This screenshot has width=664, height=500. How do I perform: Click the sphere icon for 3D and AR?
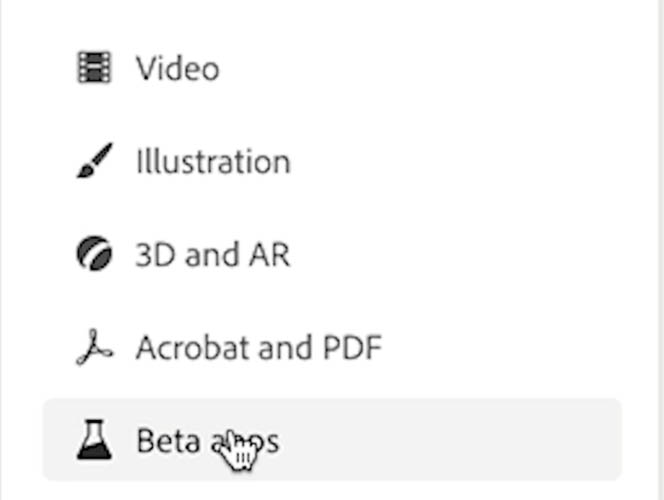[94, 253]
